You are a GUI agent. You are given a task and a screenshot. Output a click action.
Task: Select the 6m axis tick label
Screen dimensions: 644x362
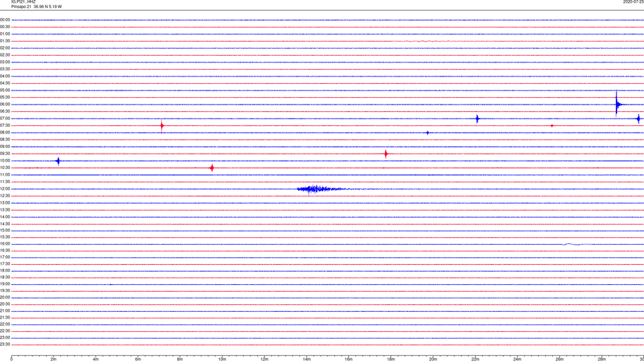coord(138,359)
